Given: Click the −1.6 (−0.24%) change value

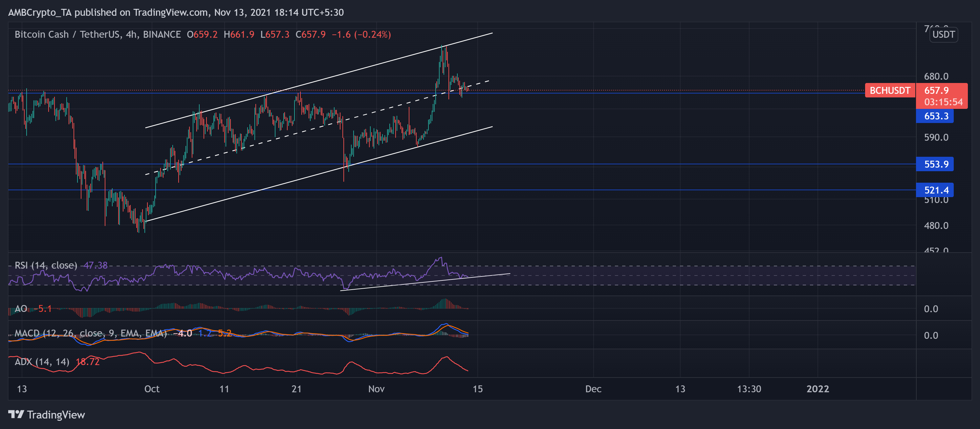Looking at the screenshot, I should click(361, 34).
